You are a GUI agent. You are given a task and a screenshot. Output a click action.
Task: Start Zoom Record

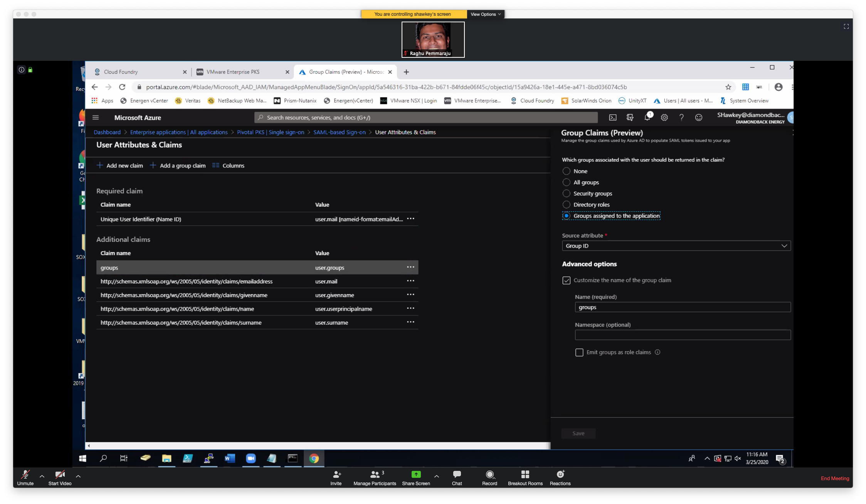pos(489,478)
